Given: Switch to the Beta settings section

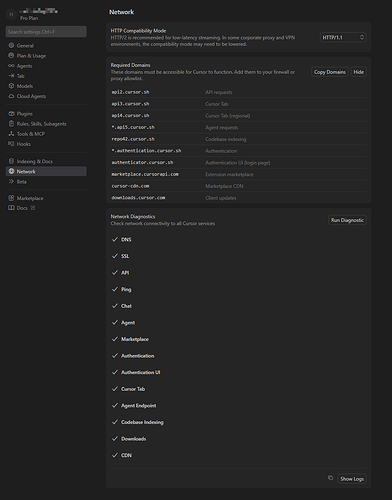Looking at the screenshot, I should click(22, 182).
